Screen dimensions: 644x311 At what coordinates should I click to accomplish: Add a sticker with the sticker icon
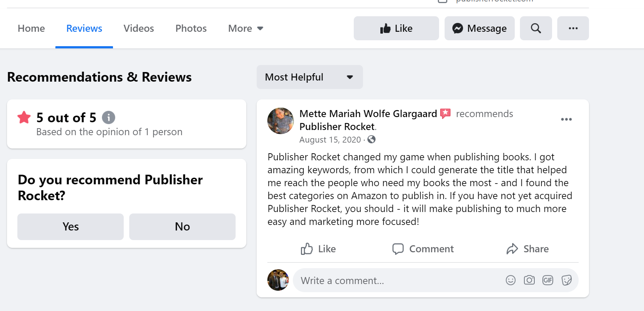click(x=566, y=280)
